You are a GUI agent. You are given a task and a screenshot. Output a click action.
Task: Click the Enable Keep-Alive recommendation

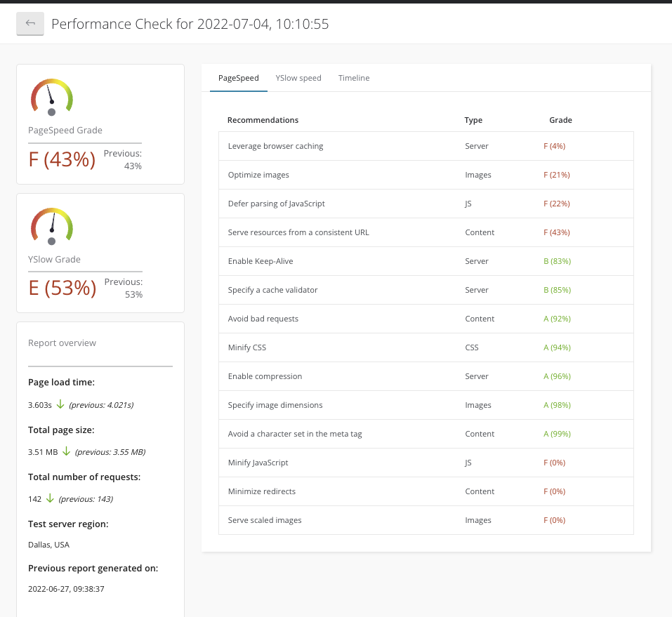[261, 261]
